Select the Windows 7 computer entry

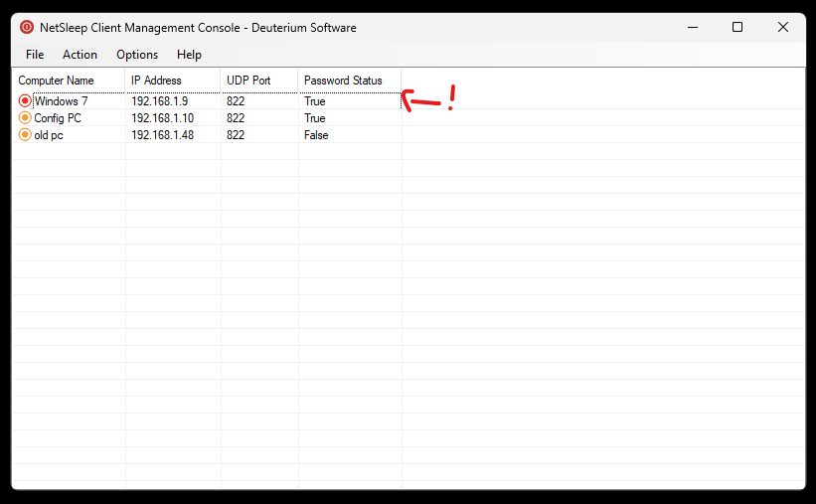click(61, 101)
